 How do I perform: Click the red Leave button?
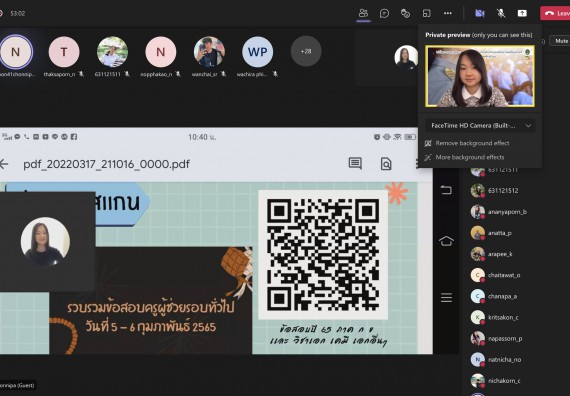click(x=555, y=13)
